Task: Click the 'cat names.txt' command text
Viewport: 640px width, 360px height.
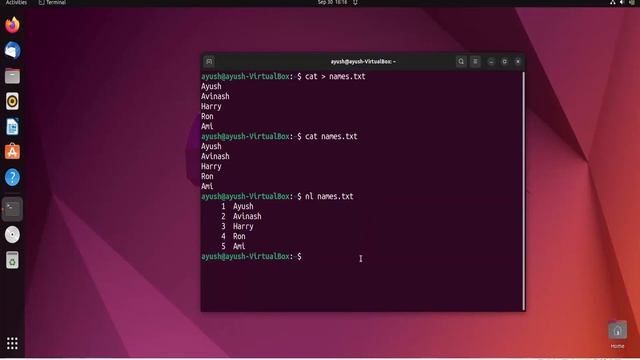Action: (x=331, y=136)
